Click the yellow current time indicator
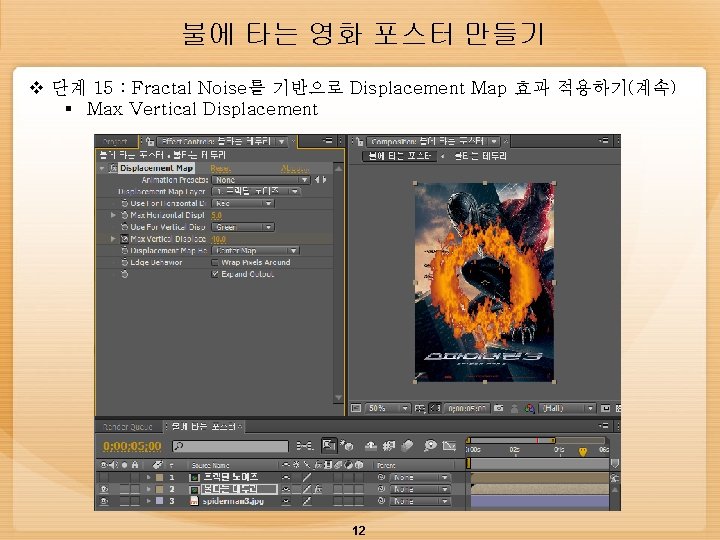The height and width of the screenshot is (540, 720). (583, 452)
